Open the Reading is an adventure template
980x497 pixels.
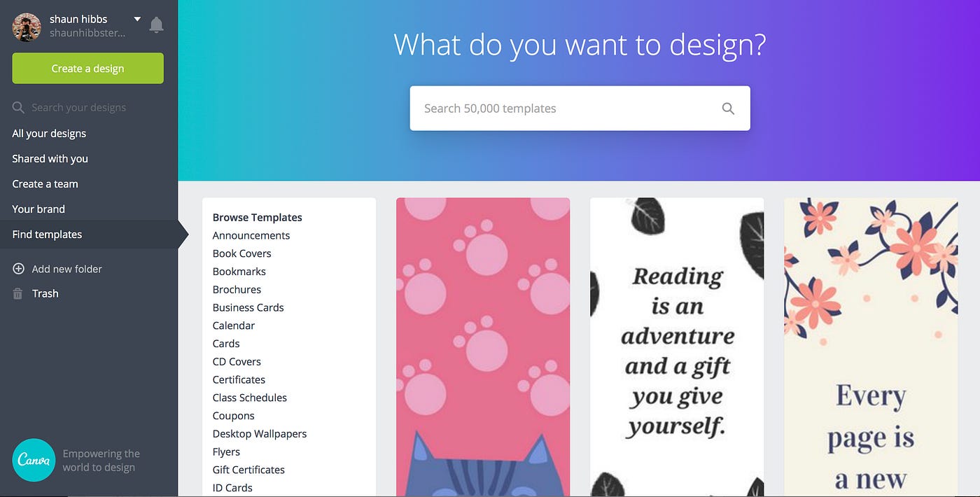(x=677, y=347)
